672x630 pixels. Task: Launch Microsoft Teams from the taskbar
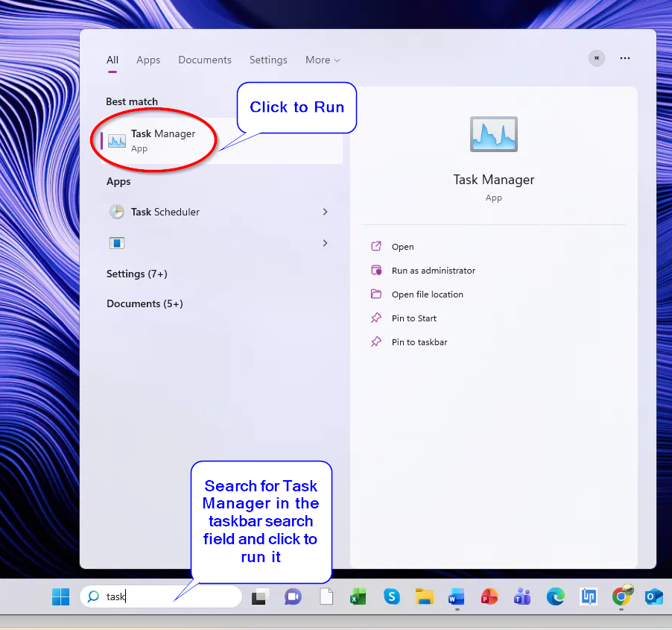[522, 596]
